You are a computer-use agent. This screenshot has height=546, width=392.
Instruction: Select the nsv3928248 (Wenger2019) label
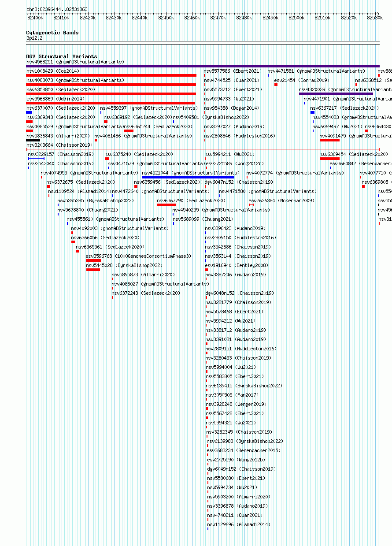pyautogui.click(x=236, y=404)
